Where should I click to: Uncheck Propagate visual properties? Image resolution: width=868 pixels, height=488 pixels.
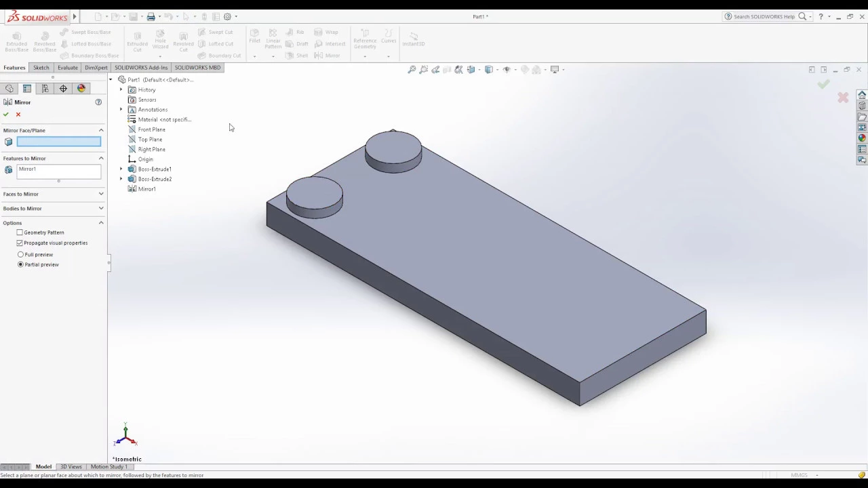pos(20,243)
